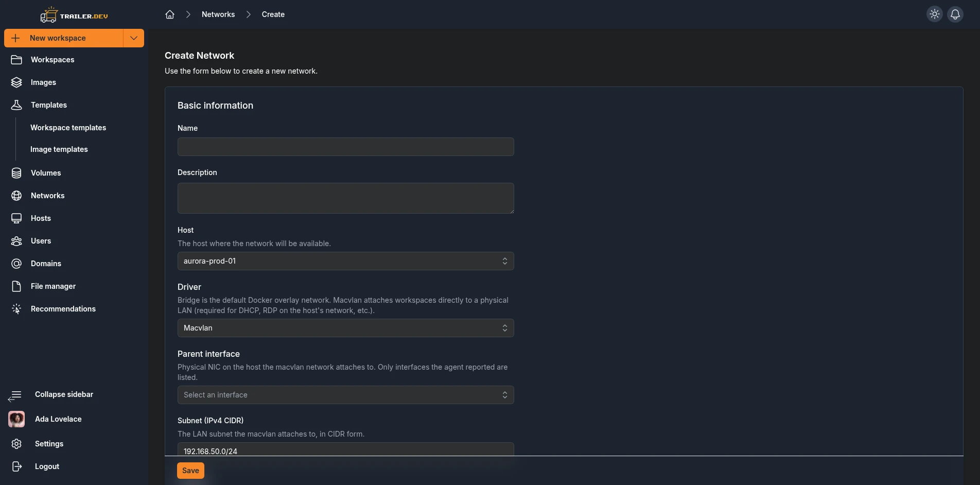This screenshot has width=980, height=485.
Task: Open Ada Lovelace profile name
Action: (58, 419)
